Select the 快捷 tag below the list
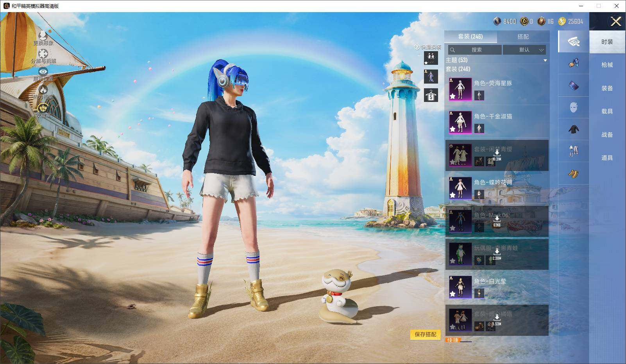Viewport: 626px width, 364px height. coord(453,340)
